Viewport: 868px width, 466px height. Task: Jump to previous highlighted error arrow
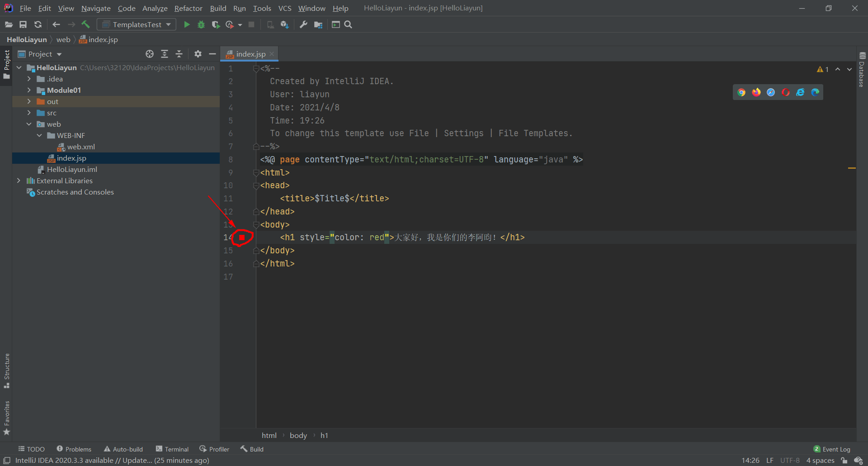click(838, 69)
